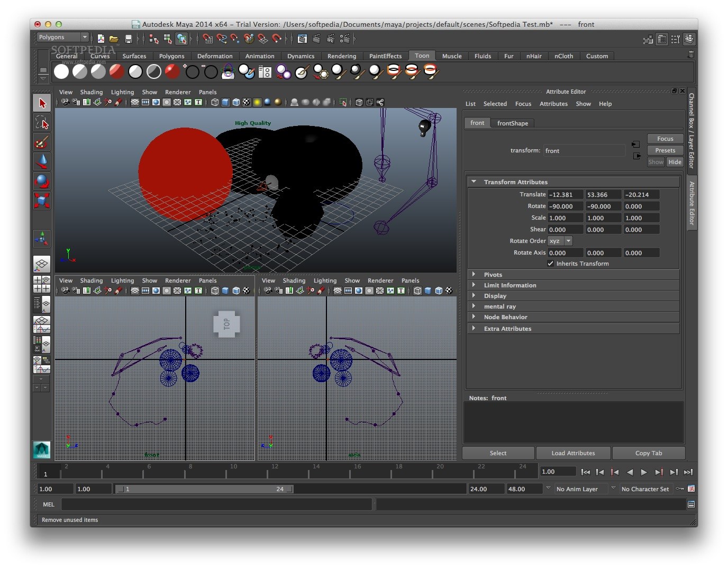The width and height of the screenshot is (728, 569).
Task: Click Translate X value -12.381
Action: (x=565, y=194)
